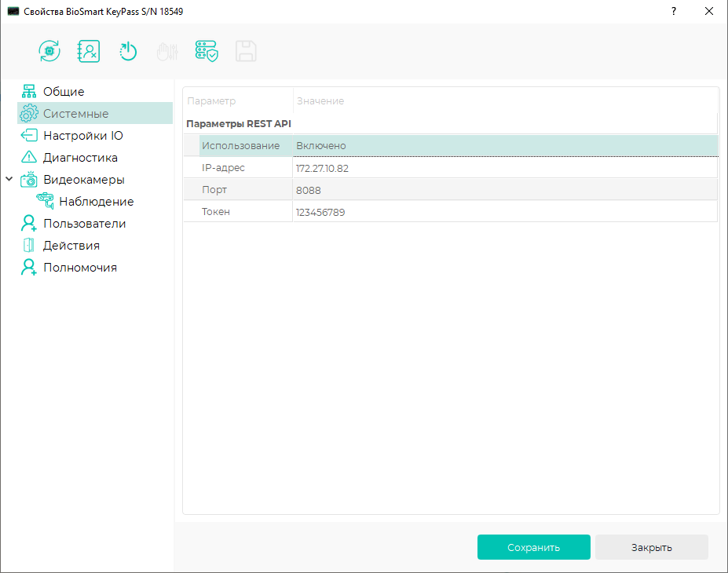This screenshot has height=573, width=728.
Task: Click the warning triangle icon beside Диагностика
Action: tap(29, 157)
